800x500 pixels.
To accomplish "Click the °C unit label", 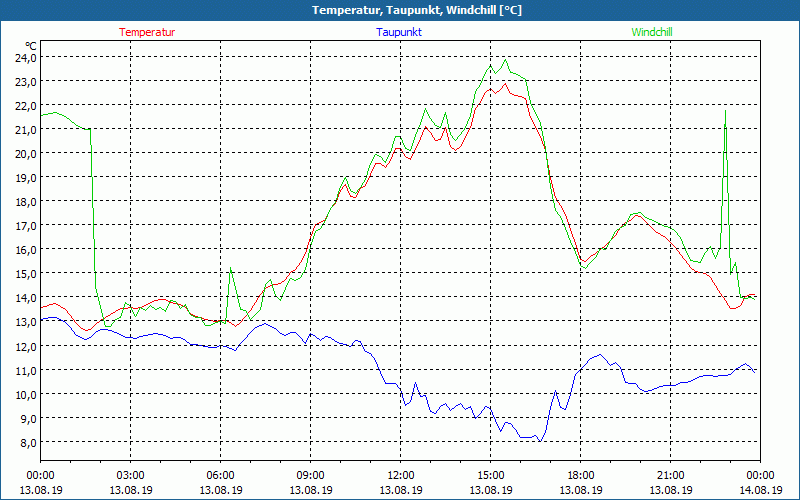I will tap(30, 45).
